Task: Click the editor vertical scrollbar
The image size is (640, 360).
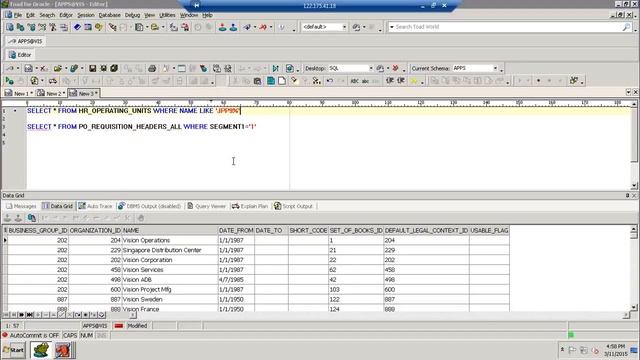Action: click(x=634, y=145)
